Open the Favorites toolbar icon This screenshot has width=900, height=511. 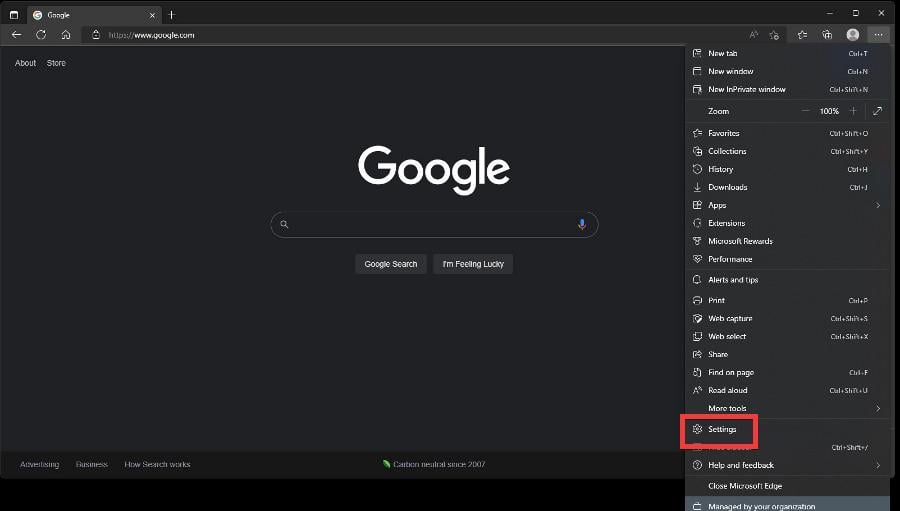coord(802,35)
